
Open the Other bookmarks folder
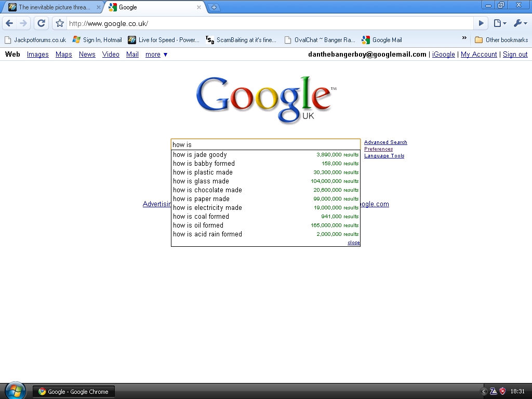(501, 40)
